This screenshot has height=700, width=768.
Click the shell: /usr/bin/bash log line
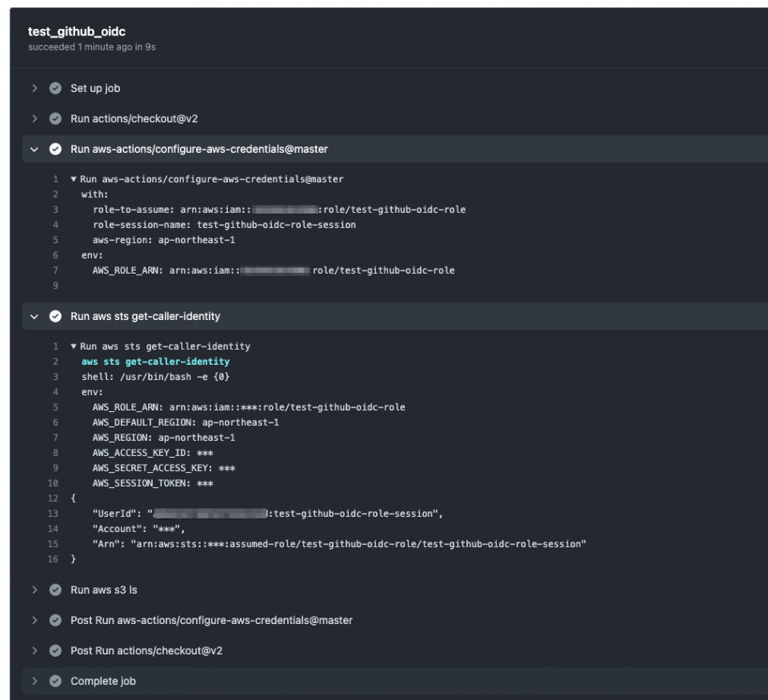tap(155, 377)
